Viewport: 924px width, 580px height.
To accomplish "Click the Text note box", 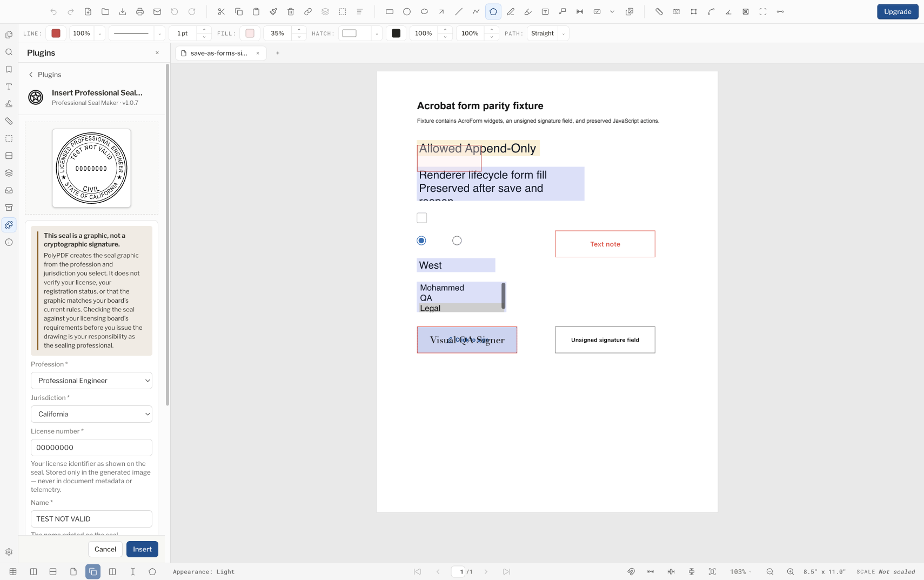I will [605, 244].
